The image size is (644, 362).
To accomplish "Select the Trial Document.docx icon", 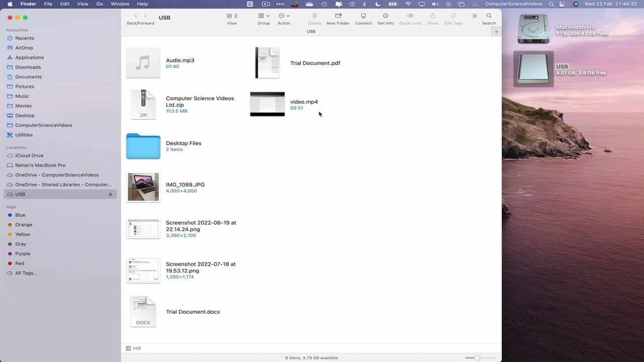I will click(143, 312).
